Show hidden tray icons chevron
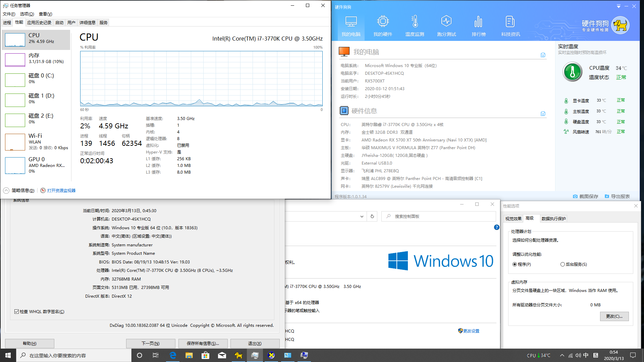This screenshot has height=362, width=644. coord(562,355)
